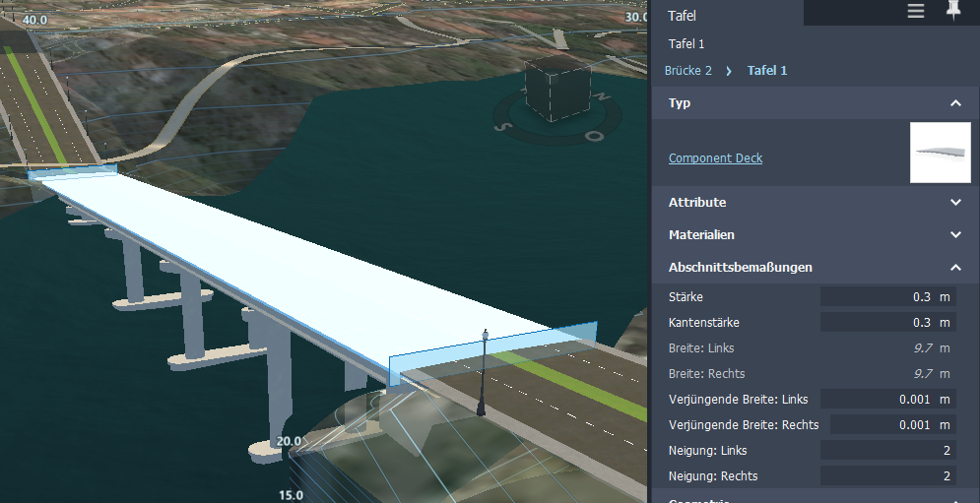Click the street lamp on the bridge
The height and width of the screenshot is (503, 980).
[483, 372]
